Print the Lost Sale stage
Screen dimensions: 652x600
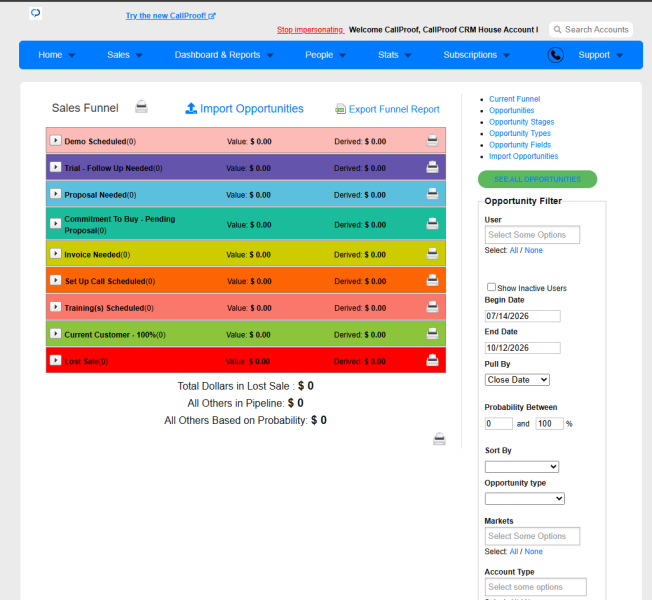432,360
